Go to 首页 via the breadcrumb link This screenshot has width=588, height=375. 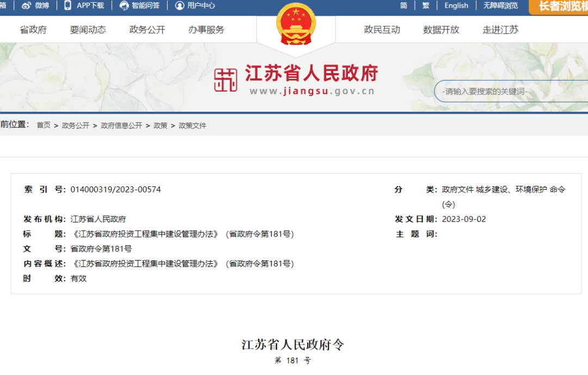(x=43, y=125)
